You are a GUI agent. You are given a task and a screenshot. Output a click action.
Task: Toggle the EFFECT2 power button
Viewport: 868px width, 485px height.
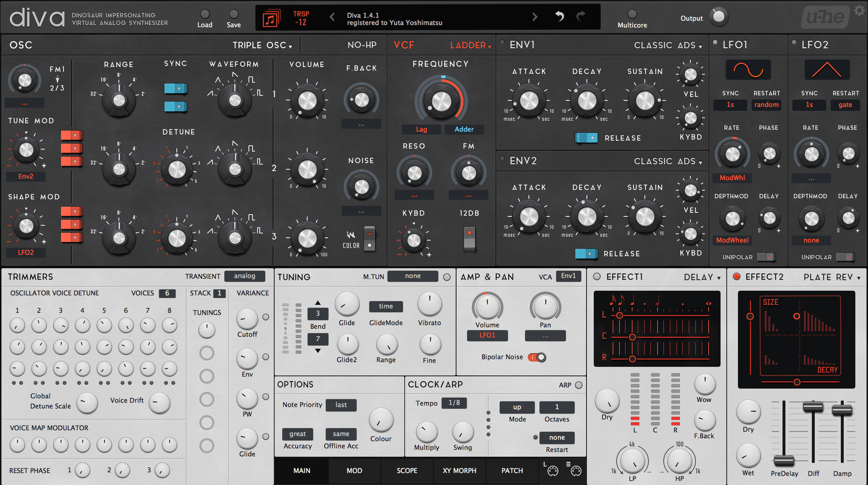coord(737,277)
